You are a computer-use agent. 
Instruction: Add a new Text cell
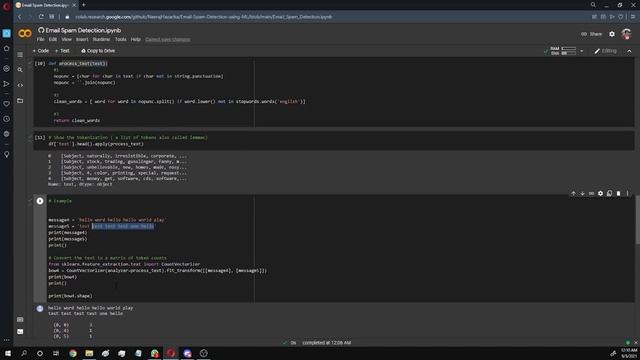62,51
